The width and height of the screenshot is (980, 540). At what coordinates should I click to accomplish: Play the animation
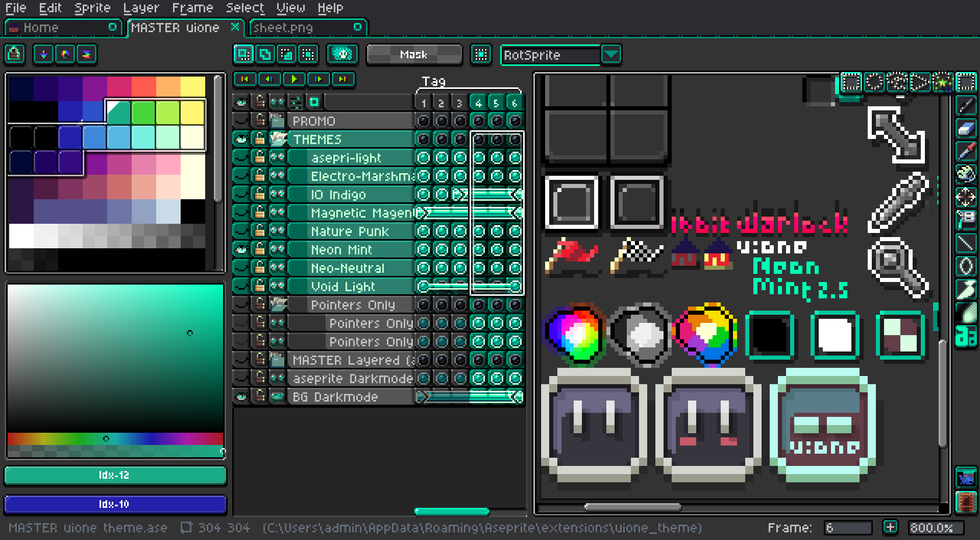(x=295, y=79)
